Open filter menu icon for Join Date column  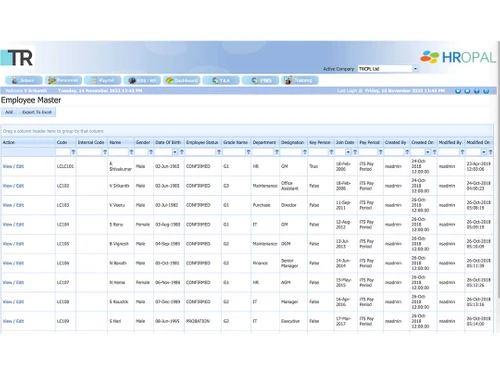click(x=355, y=152)
